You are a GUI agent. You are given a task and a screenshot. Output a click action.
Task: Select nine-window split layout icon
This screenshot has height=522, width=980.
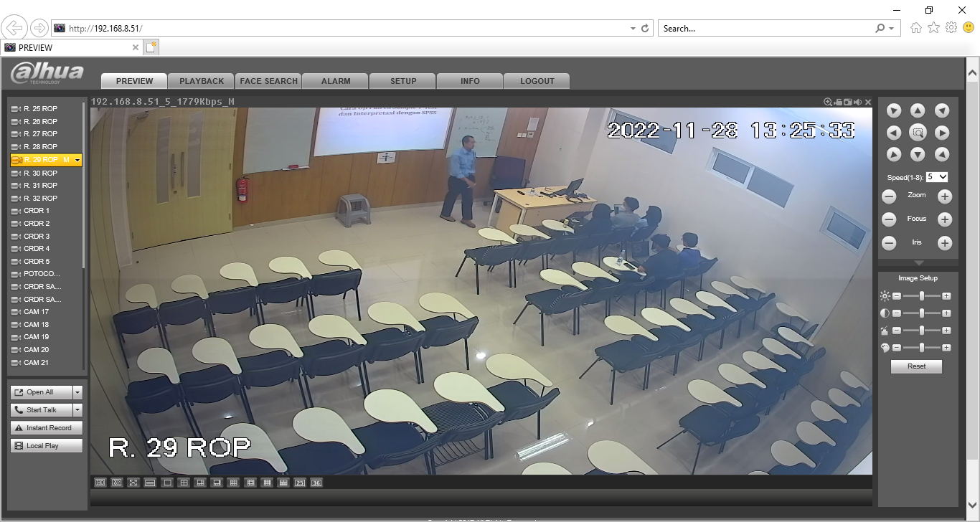coord(233,483)
